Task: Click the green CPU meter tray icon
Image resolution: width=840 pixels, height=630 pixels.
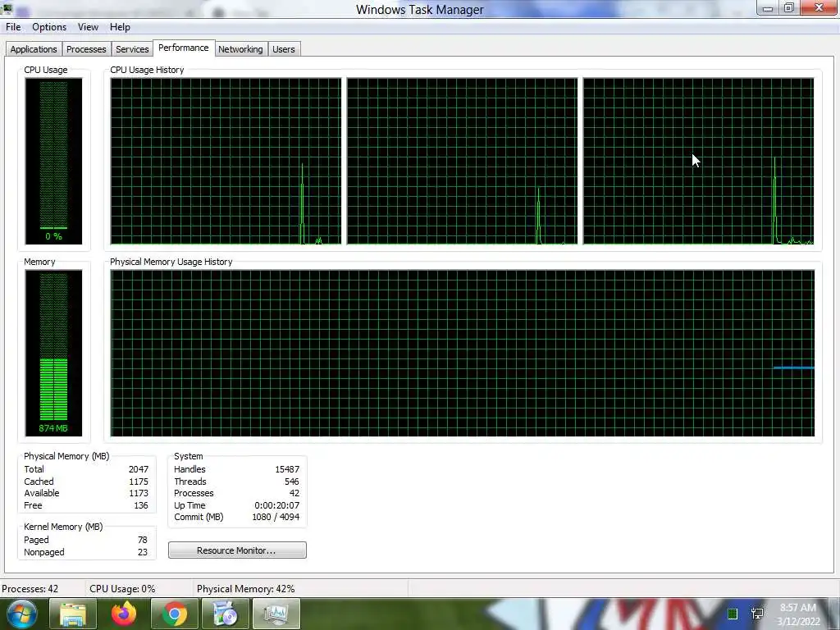Action: [x=733, y=614]
